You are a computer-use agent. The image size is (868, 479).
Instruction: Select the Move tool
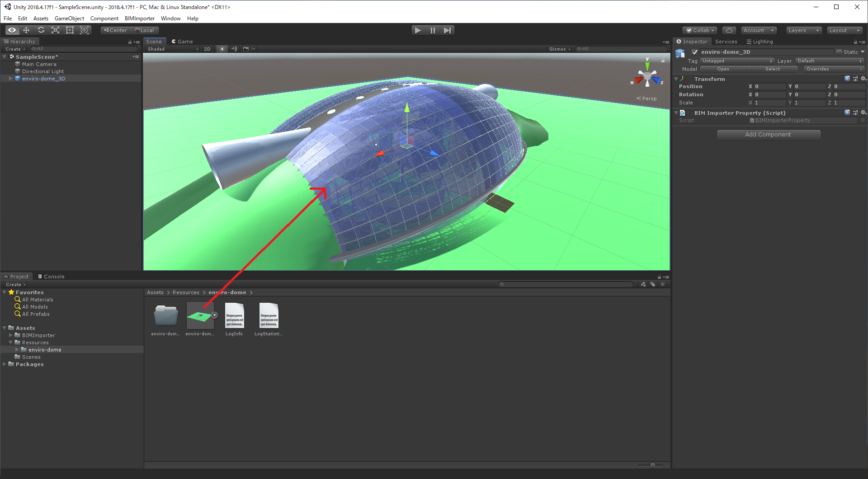(x=26, y=30)
